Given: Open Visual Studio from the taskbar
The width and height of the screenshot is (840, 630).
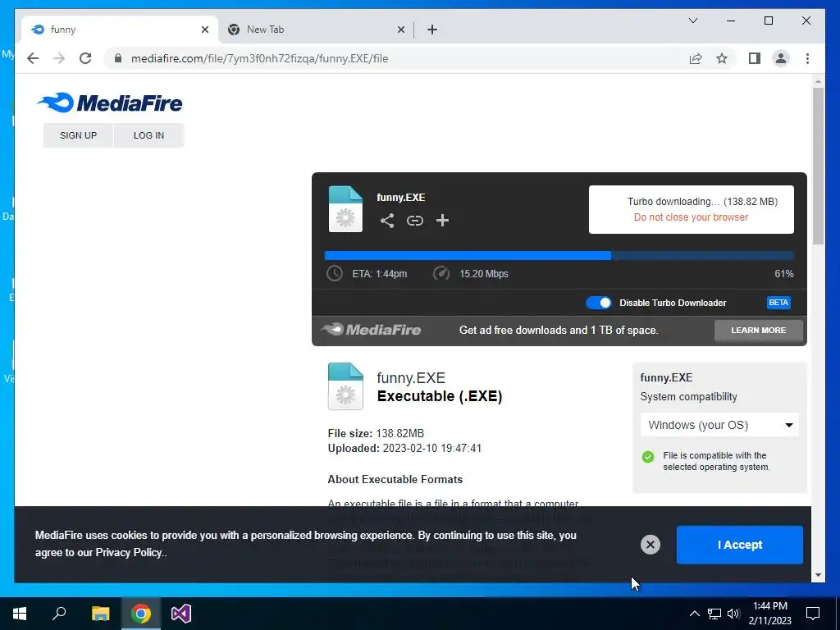Looking at the screenshot, I should 181,614.
